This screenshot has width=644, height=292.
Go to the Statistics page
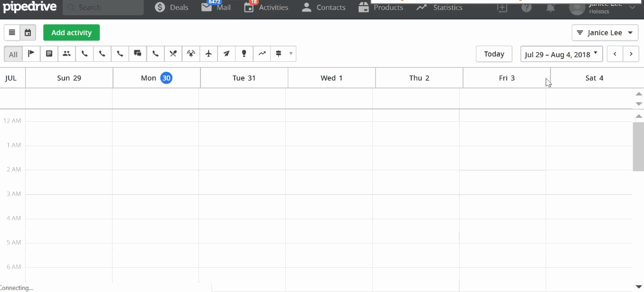(439, 8)
